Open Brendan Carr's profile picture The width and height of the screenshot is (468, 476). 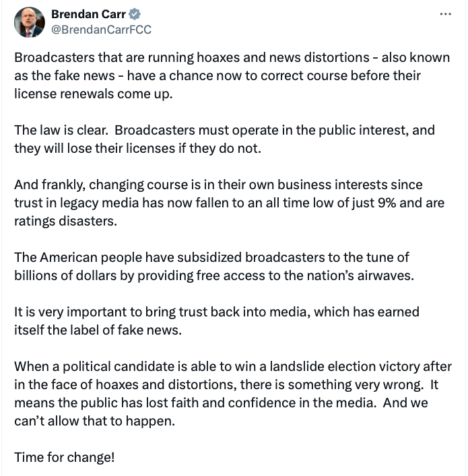click(x=29, y=22)
